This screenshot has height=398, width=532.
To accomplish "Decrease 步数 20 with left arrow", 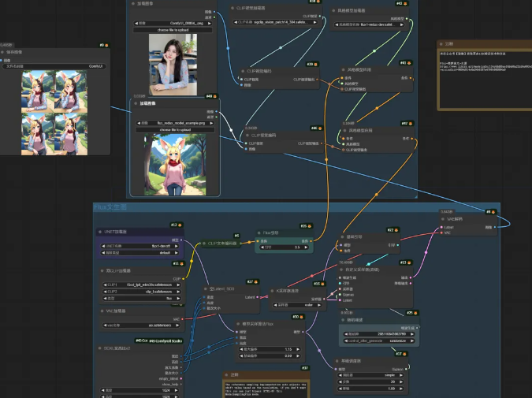I will [x=340, y=381].
